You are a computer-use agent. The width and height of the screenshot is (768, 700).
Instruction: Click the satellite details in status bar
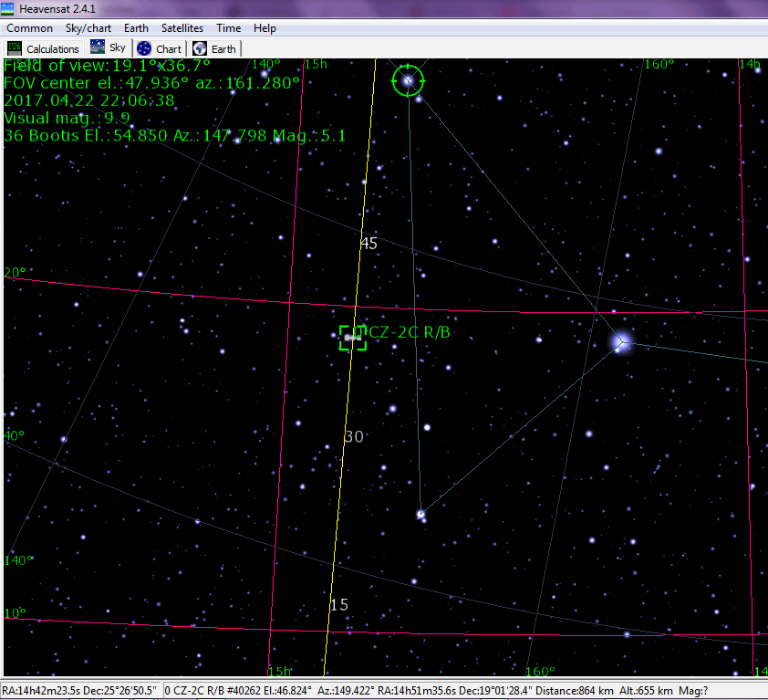(465, 690)
